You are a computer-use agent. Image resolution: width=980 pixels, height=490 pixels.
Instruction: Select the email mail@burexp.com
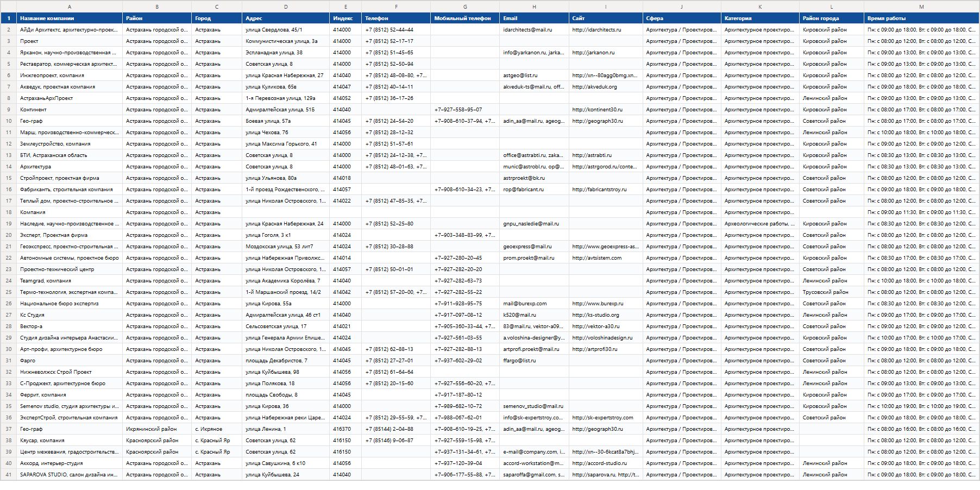tap(534, 304)
